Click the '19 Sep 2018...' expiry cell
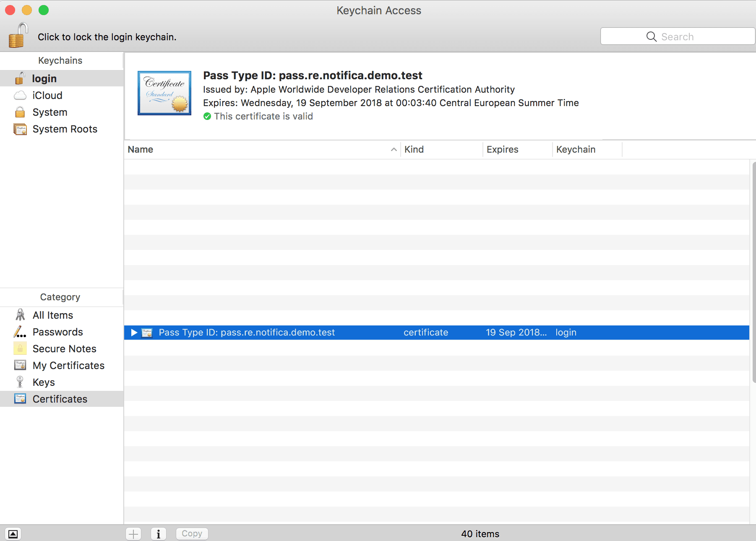Screen dimensions: 756x541 516,333
